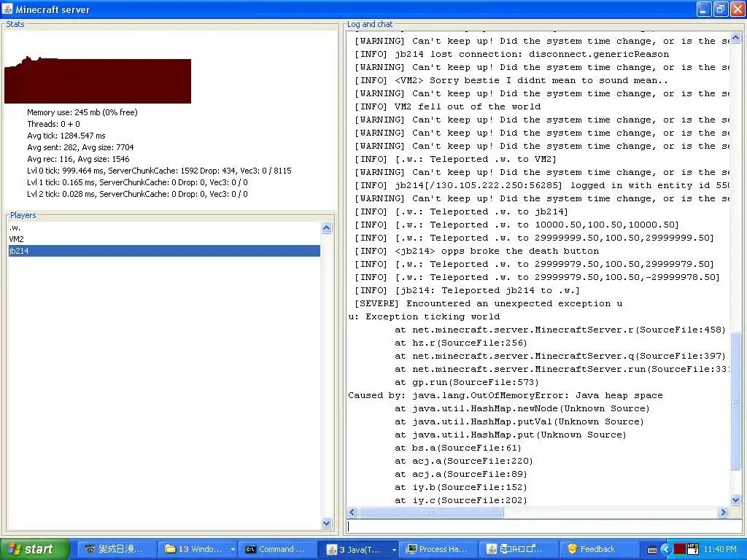Screen dimensions: 747x560
Task: Click the log horizontal scroll right arrow
Action: tap(723, 513)
